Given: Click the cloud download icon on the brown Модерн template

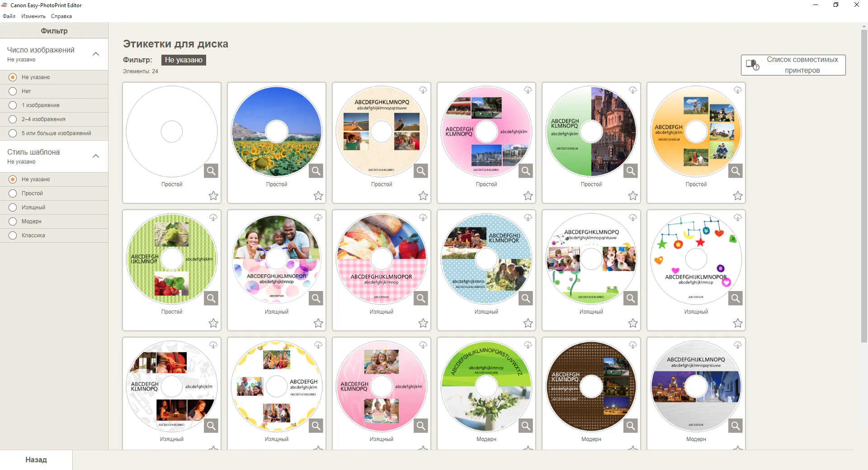Looking at the screenshot, I should click(x=632, y=345).
